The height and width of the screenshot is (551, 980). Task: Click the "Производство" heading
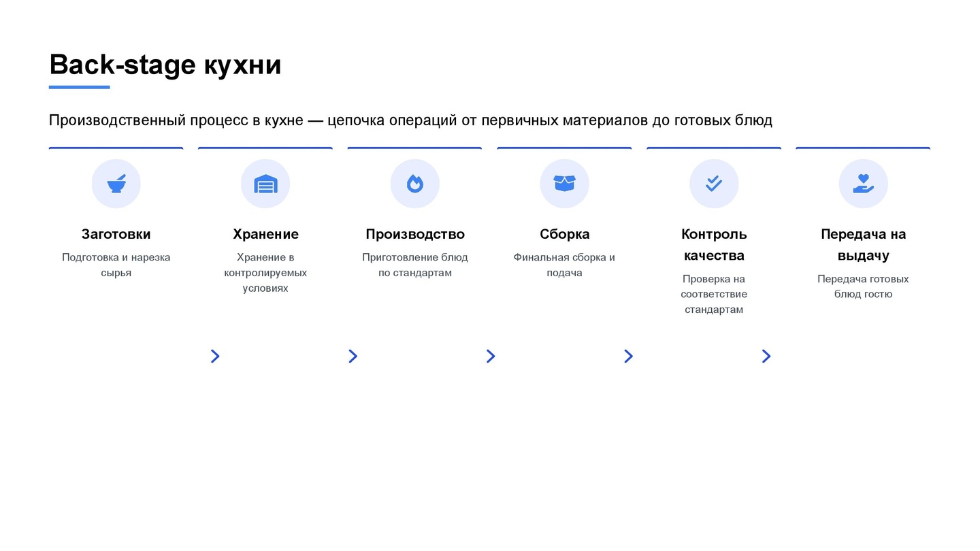click(415, 234)
